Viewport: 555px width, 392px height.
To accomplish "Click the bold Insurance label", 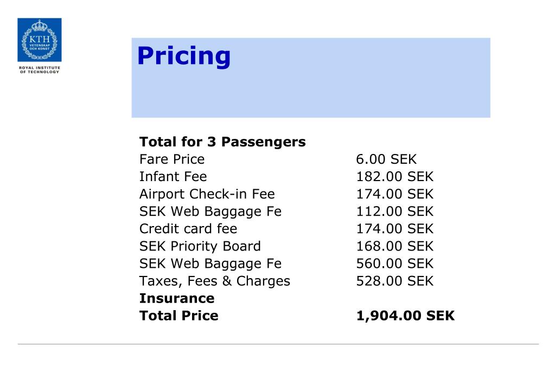I will click(x=177, y=298).
